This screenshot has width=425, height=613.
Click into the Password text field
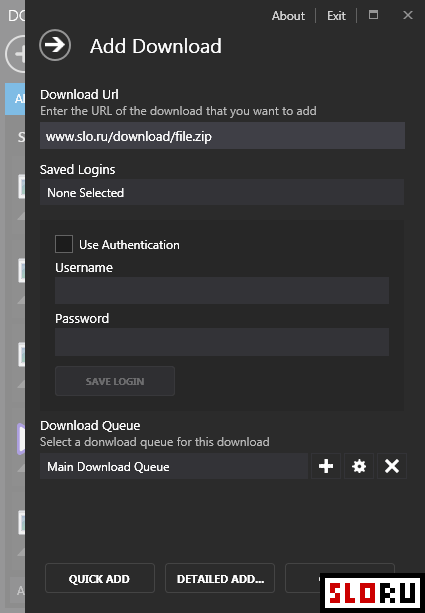222,342
